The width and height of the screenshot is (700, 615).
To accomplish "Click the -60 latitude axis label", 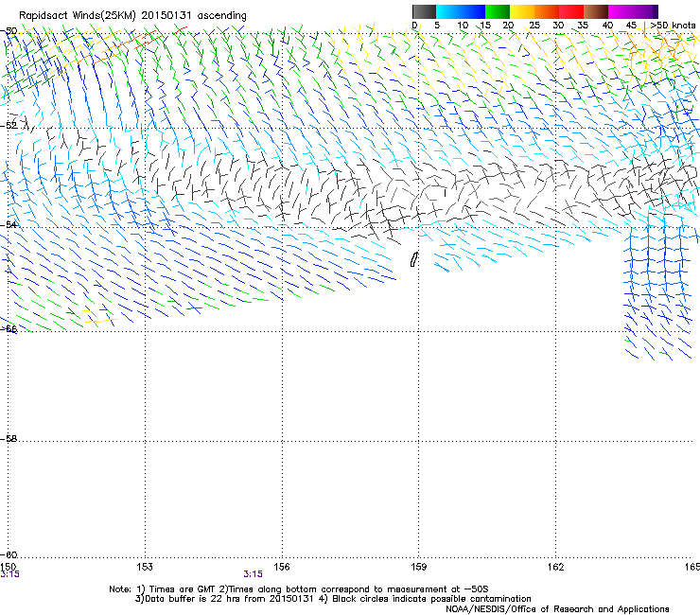I will 9,554.
